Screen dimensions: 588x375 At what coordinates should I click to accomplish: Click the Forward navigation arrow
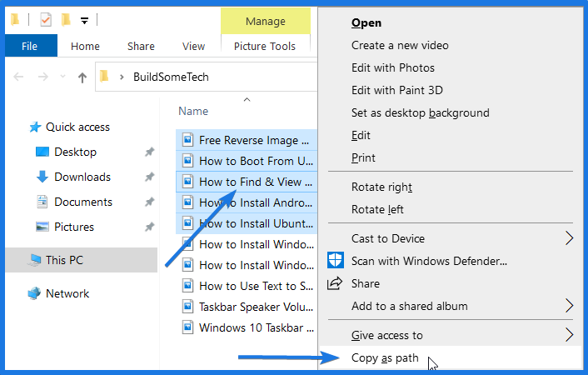(x=43, y=77)
